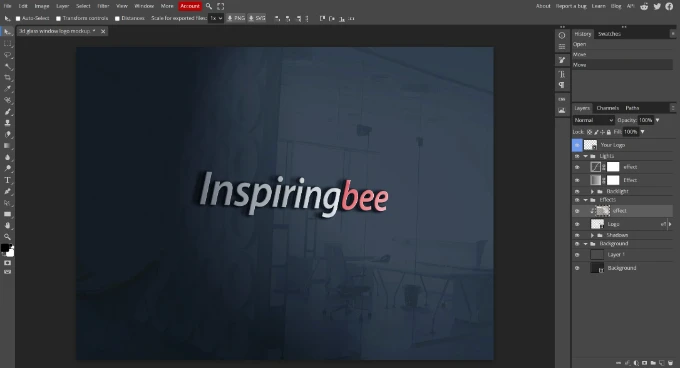
Task: Select the Eyedropper tool
Action: [7, 89]
